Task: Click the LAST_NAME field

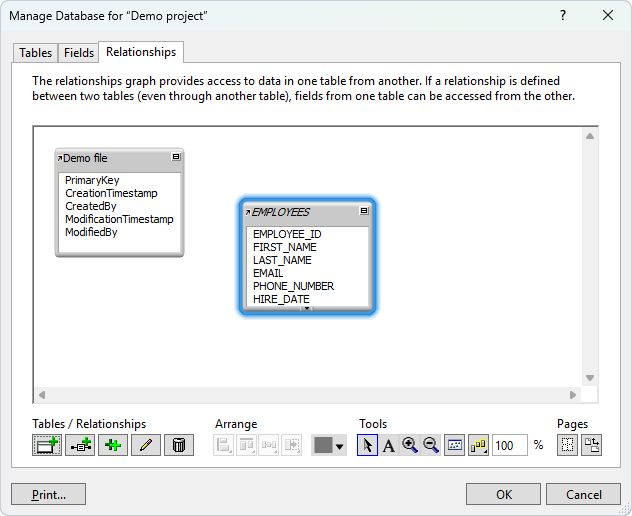Action: [x=282, y=260]
